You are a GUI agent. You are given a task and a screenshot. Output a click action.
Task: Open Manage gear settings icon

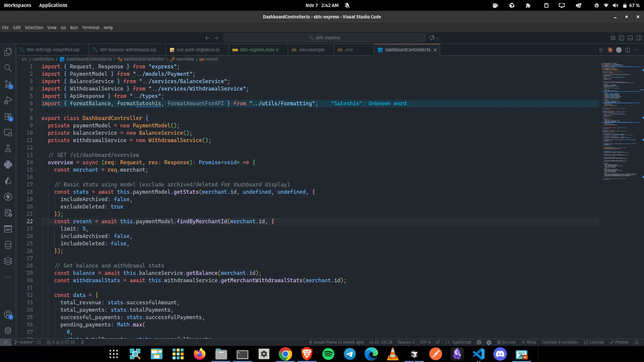tap(8, 330)
